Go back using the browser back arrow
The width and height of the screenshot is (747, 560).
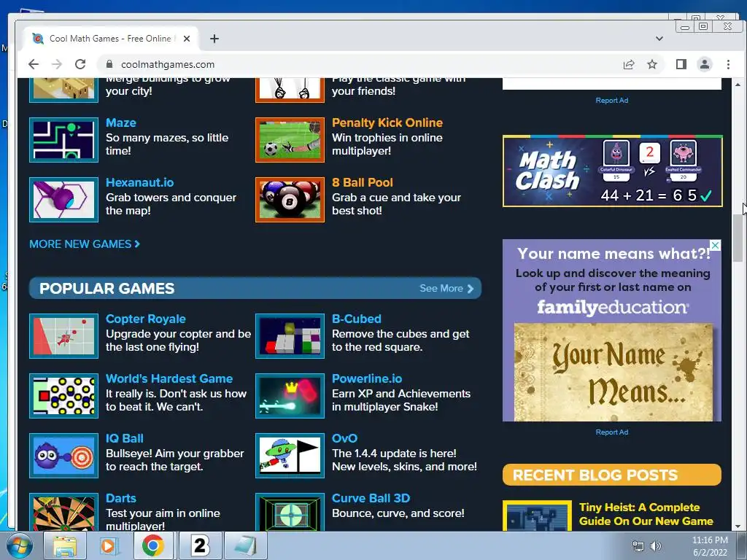coord(33,64)
